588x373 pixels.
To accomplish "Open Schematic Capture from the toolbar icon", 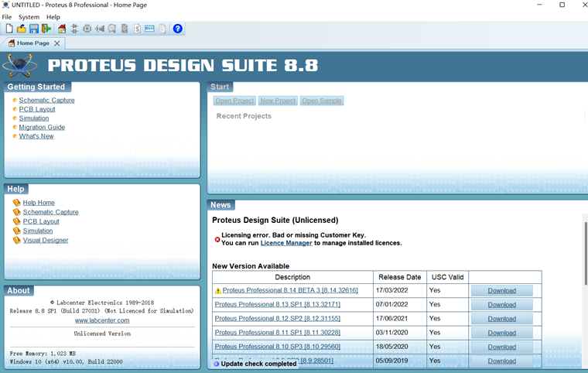I will pos(74,29).
